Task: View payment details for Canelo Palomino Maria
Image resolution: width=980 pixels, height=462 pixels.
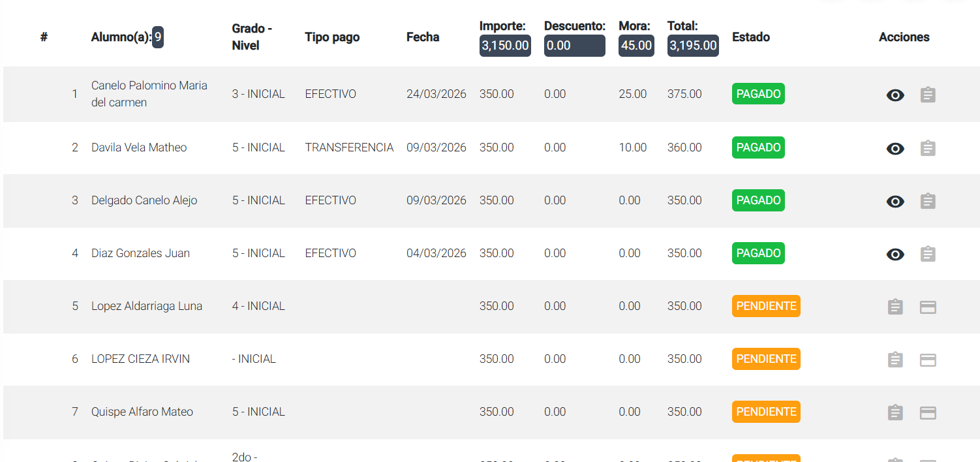Action: pyautogui.click(x=895, y=95)
